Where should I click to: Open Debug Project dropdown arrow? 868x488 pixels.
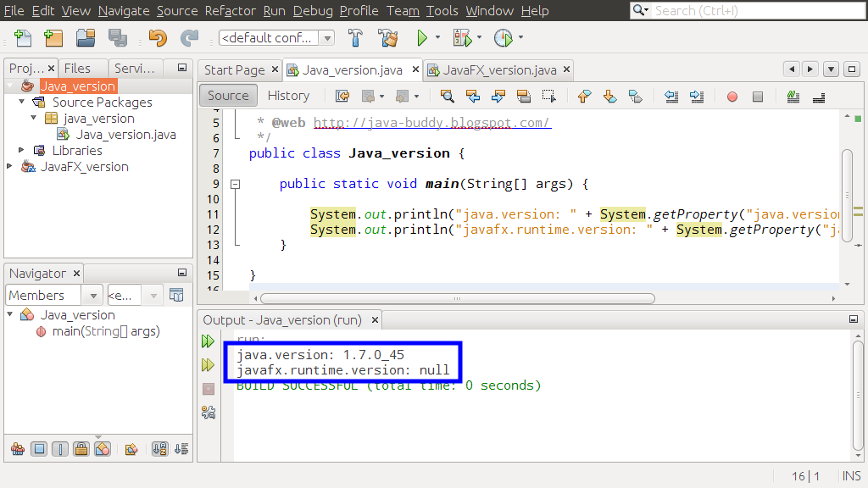[x=479, y=37]
